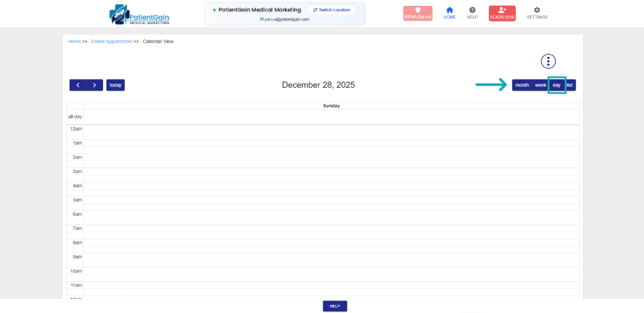Select the 12am time slot

[x=331, y=129]
